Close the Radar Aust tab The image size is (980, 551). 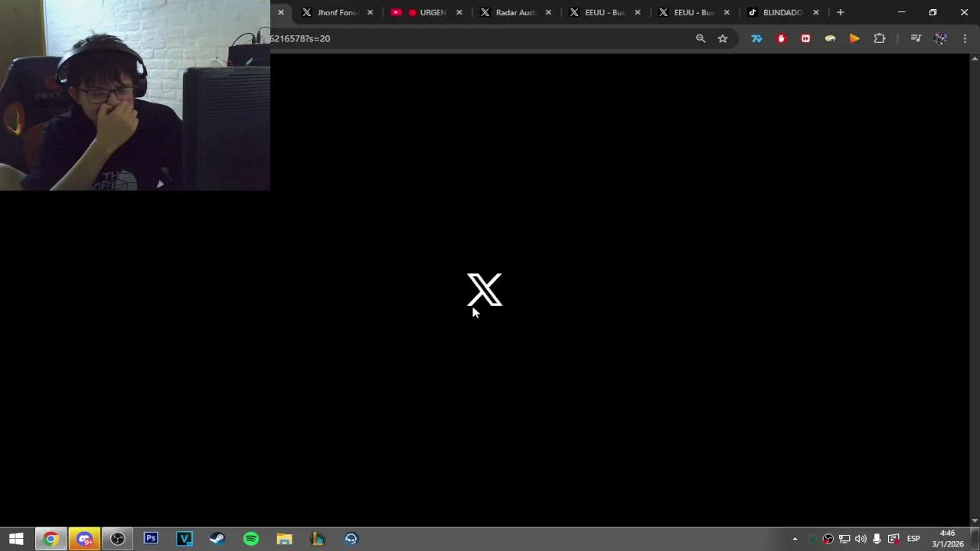tap(548, 12)
